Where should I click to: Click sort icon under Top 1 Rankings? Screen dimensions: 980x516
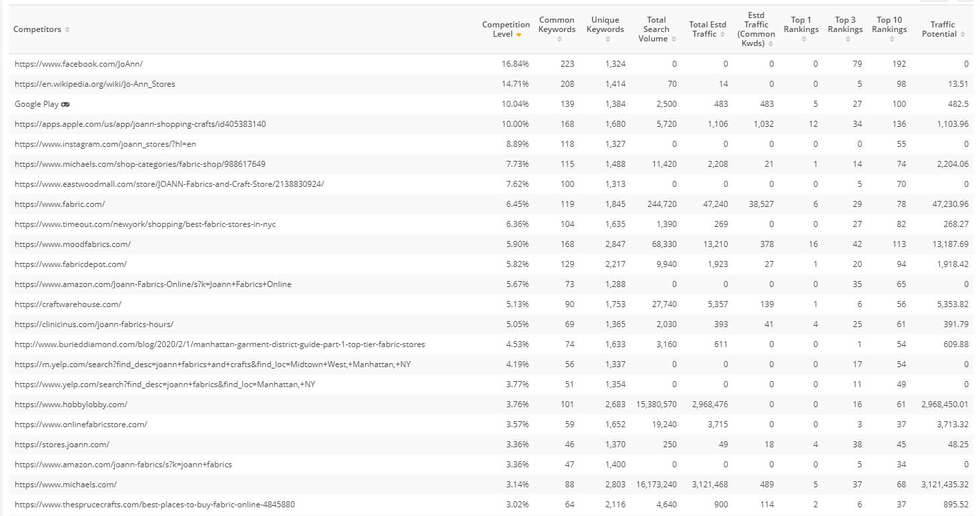[x=804, y=39]
